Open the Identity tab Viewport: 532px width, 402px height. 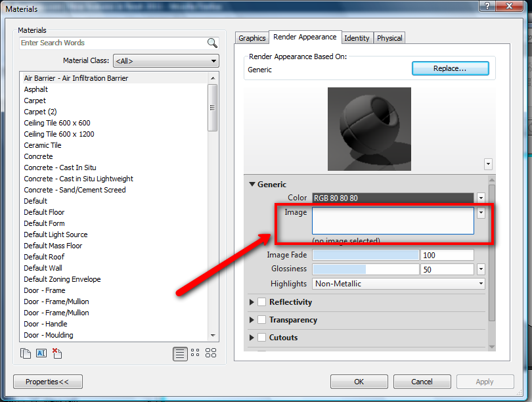(x=357, y=38)
